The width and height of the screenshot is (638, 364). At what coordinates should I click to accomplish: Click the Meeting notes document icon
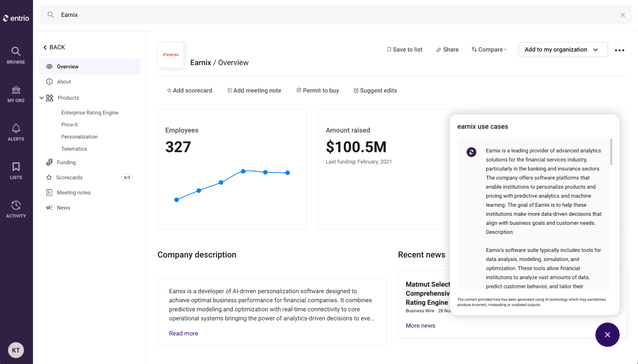pyautogui.click(x=49, y=193)
